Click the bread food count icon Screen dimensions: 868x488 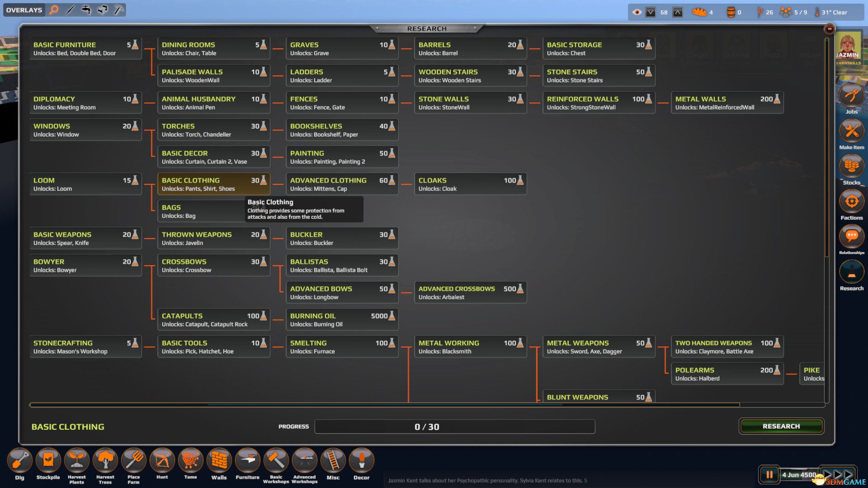pos(699,12)
